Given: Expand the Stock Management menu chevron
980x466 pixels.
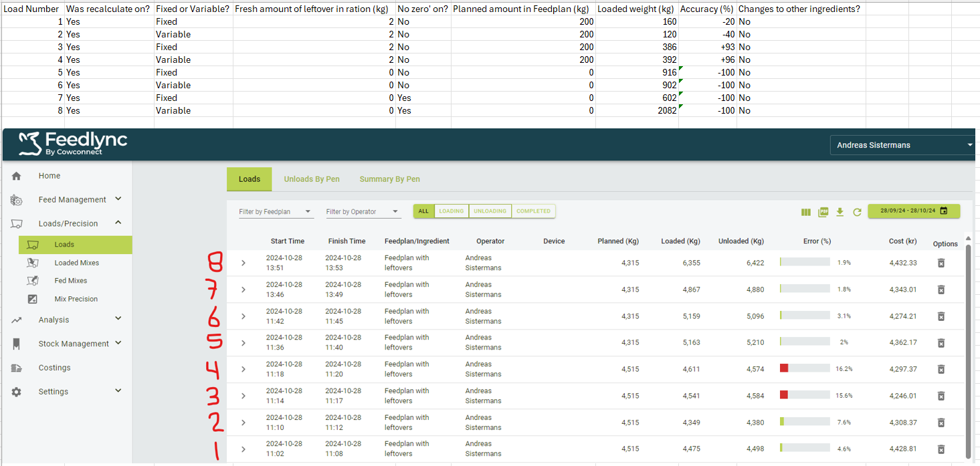Looking at the screenshot, I should tap(118, 343).
